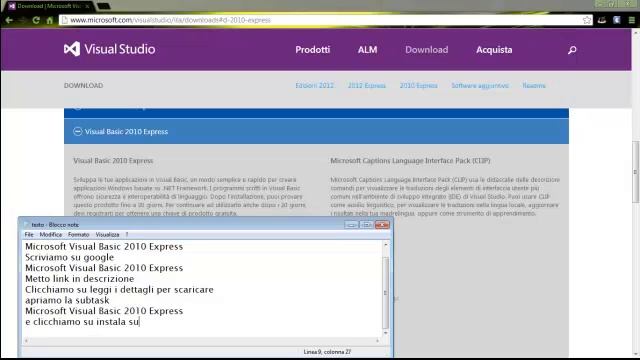Viewport: 640px width, 360px height.
Task: Open Notepad's ? help menu
Action: coord(127,235)
